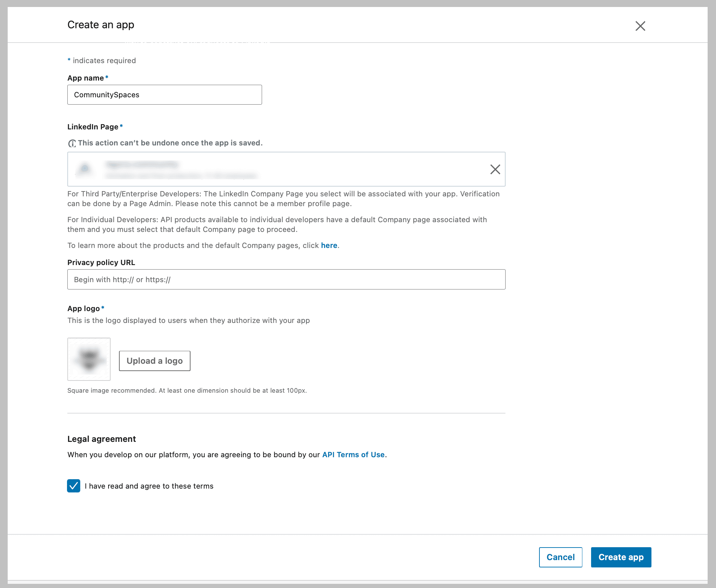716x588 pixels.
Task: Cancel the app creation
Action: pos(560,557)
